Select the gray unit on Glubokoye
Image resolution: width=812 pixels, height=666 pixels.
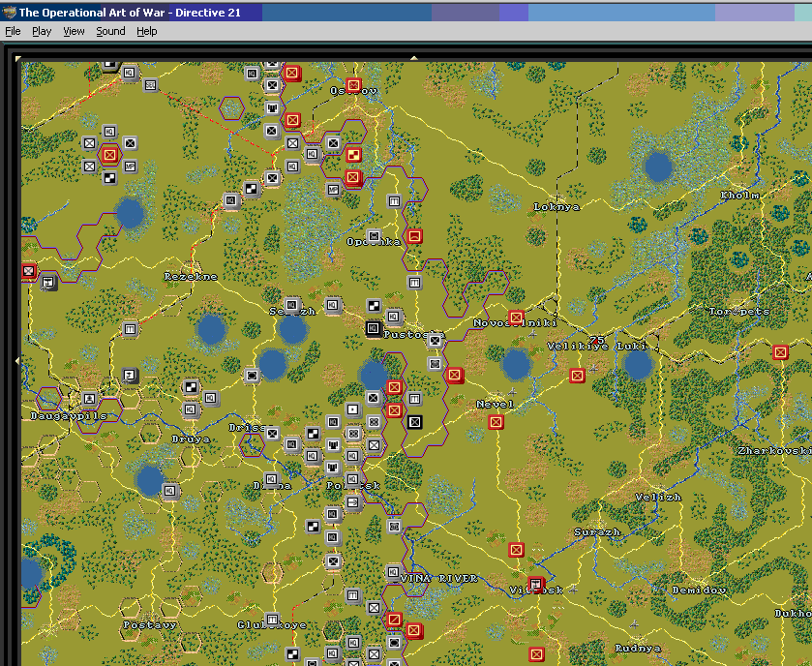(x=272, y=619)
